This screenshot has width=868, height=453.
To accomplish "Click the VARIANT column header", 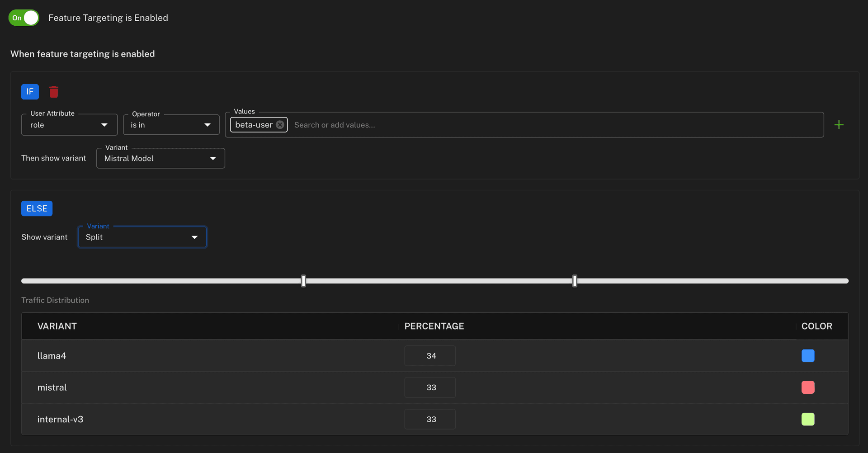I will tap(57, 326).
